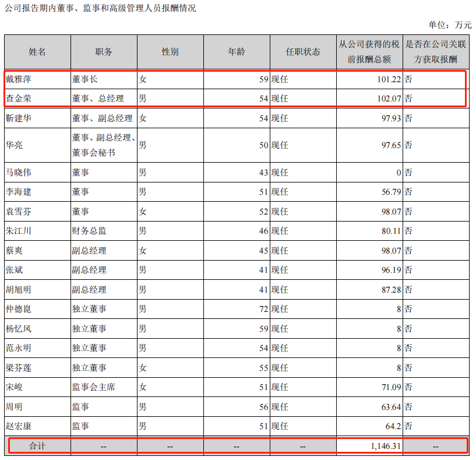Click the name 赵宏康
This screenshot has height=460, width=476.
coord(18,426)
